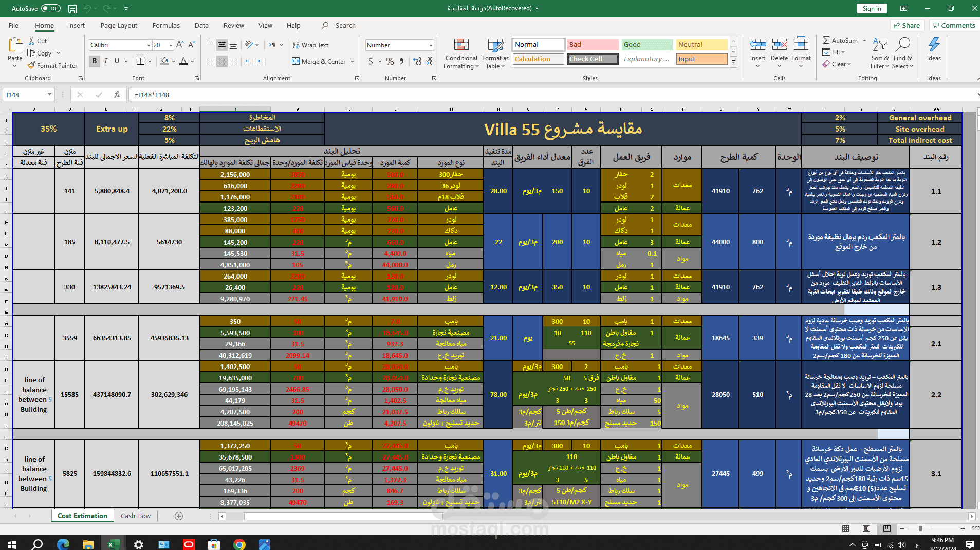
Task: Toggle bold formatting
Action: pyautogui.click(x=95, y=61)
